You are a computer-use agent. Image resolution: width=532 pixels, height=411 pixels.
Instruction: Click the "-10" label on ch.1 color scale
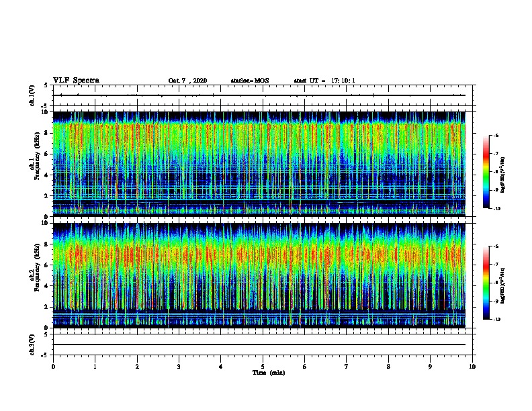[496, 209]
